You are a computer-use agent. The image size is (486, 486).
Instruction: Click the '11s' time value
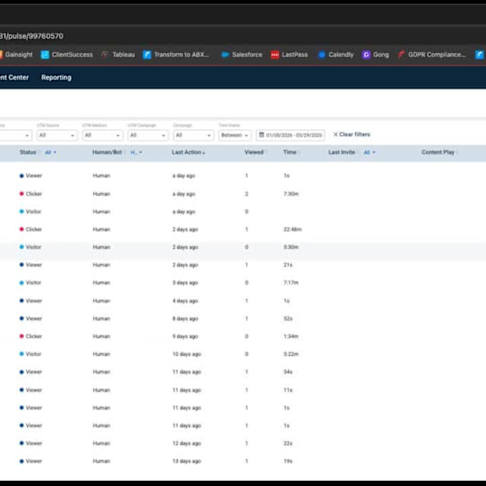[288, 390]
